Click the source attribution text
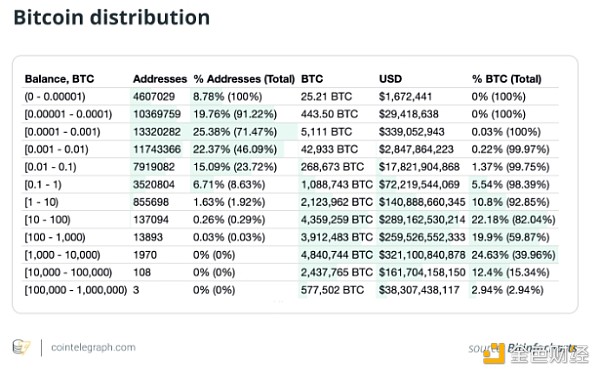The image size is (600, 375). click(x=522, y=348)
